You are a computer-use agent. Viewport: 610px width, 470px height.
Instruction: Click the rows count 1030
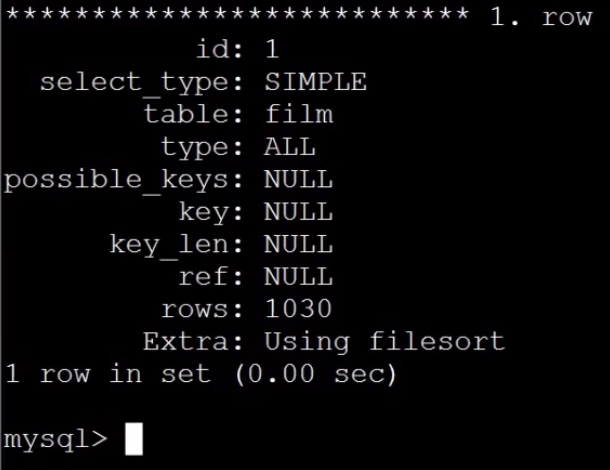click(298, 309)
